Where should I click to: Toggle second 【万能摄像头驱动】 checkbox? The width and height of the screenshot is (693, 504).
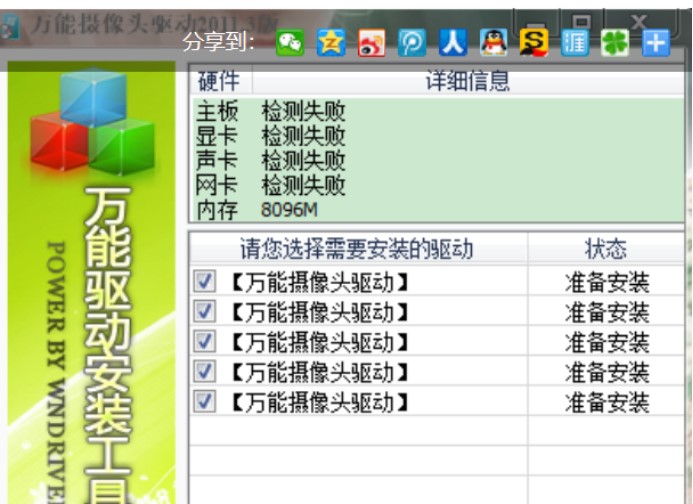tap(205, 311)
